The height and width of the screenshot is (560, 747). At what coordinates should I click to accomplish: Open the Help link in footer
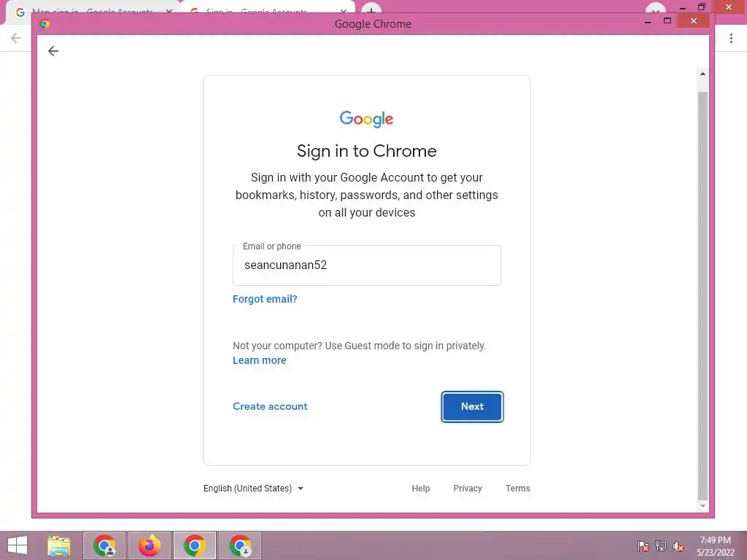coord(421,488)
